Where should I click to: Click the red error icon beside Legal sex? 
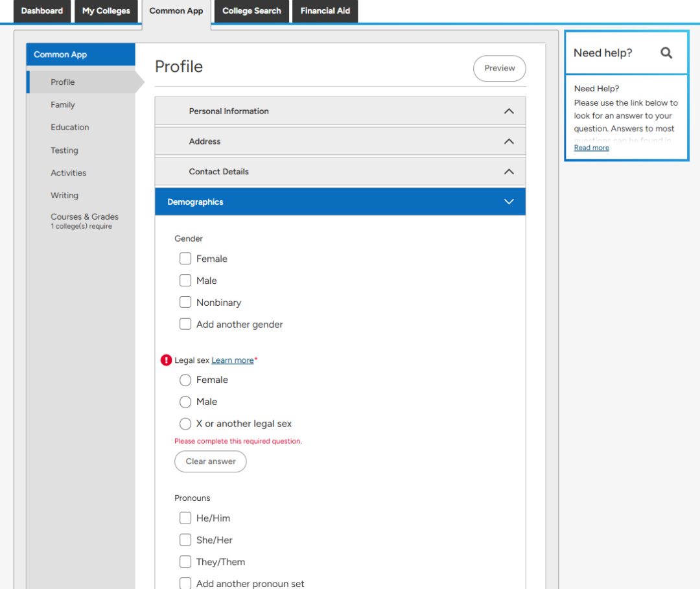166,360
